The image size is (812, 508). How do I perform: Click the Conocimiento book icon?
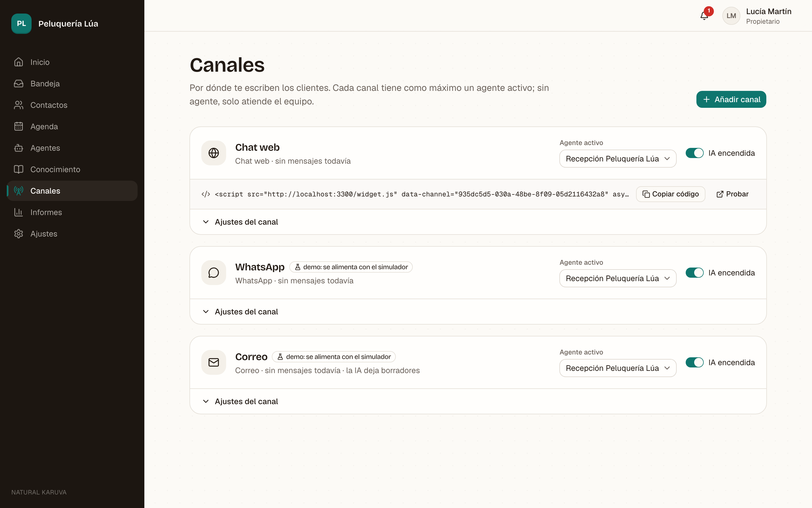coord(19,169)
